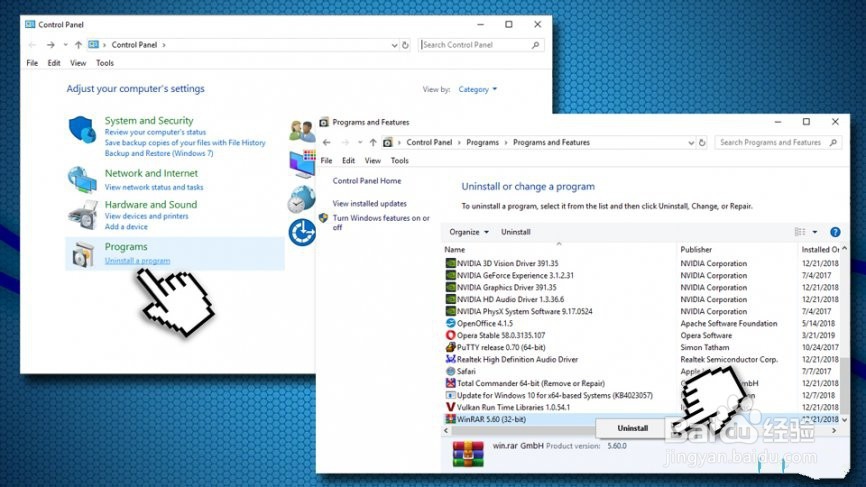Open the View by Category dropdown

point(477,89)
